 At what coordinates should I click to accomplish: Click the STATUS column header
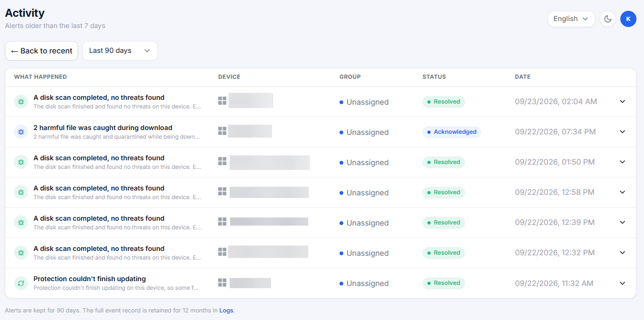pos(434,77)
